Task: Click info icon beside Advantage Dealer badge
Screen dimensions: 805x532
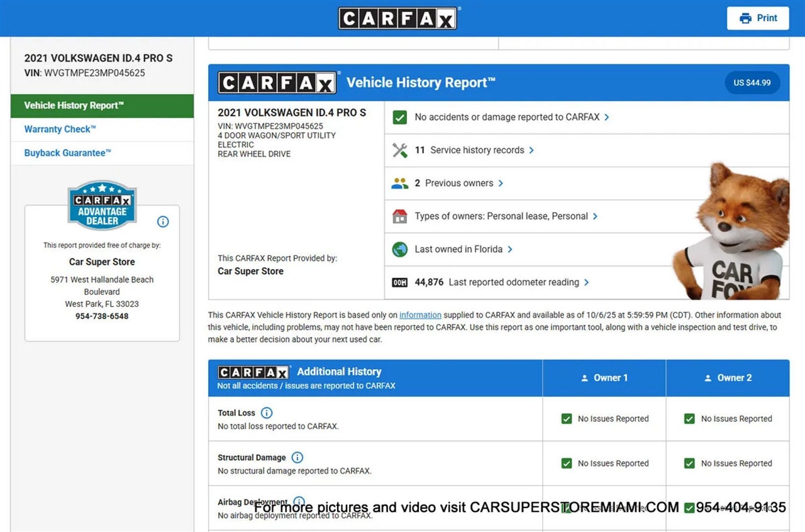Action: pos(163,221)
